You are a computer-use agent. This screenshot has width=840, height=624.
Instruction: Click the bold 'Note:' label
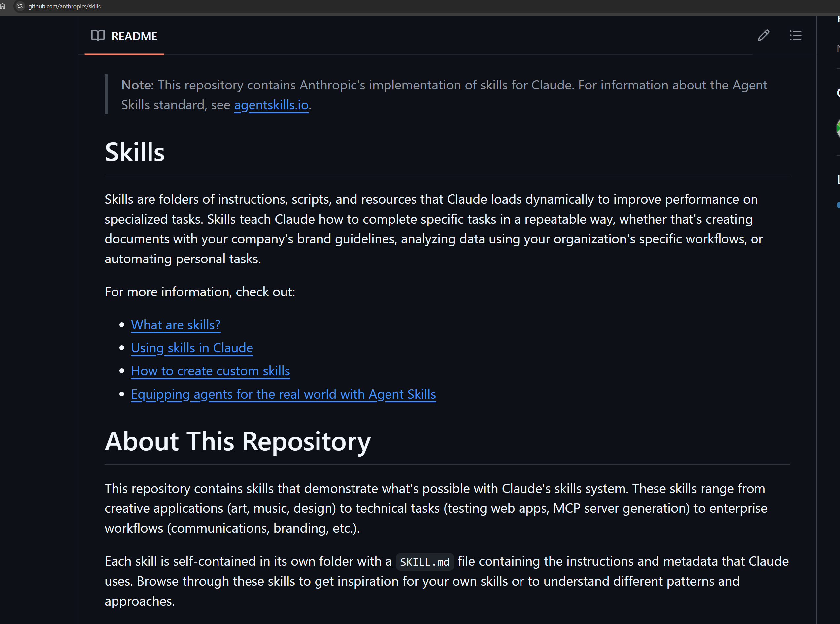pyautogui.click(x=137, y=86)
